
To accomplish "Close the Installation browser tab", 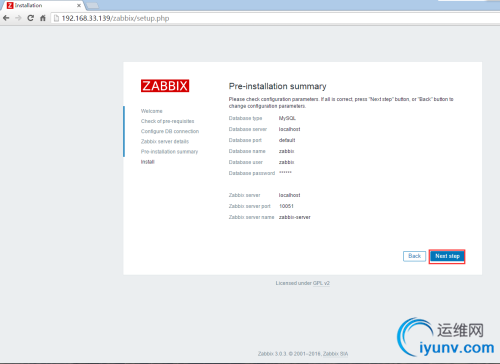I will (79, 5).
